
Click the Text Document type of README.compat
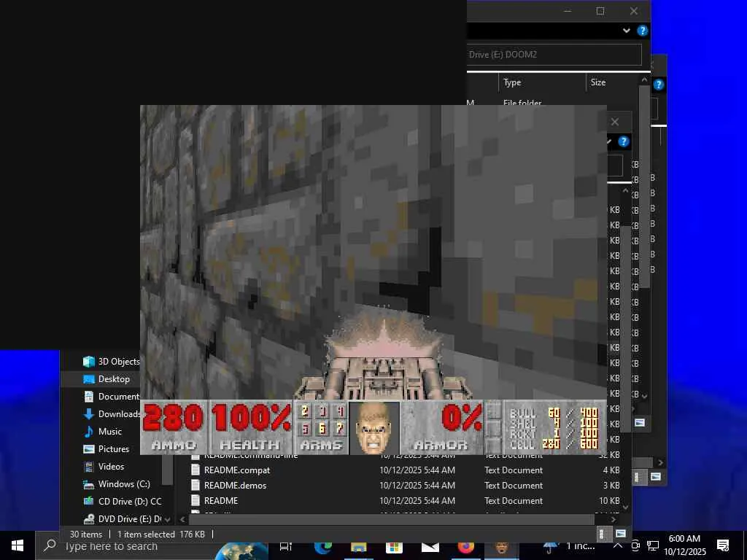click(x=514, y=470)
